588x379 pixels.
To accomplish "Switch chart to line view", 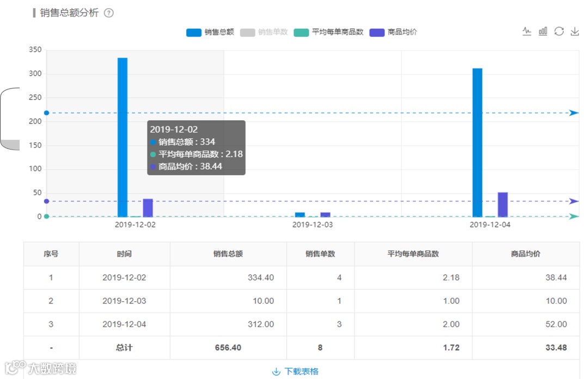I will point(527,32).
